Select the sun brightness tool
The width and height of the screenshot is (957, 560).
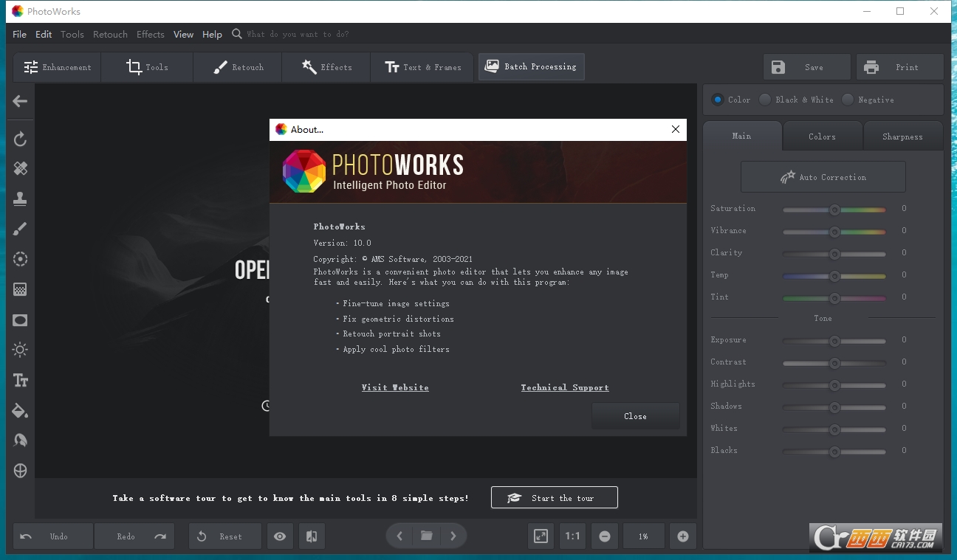point(20,350)
